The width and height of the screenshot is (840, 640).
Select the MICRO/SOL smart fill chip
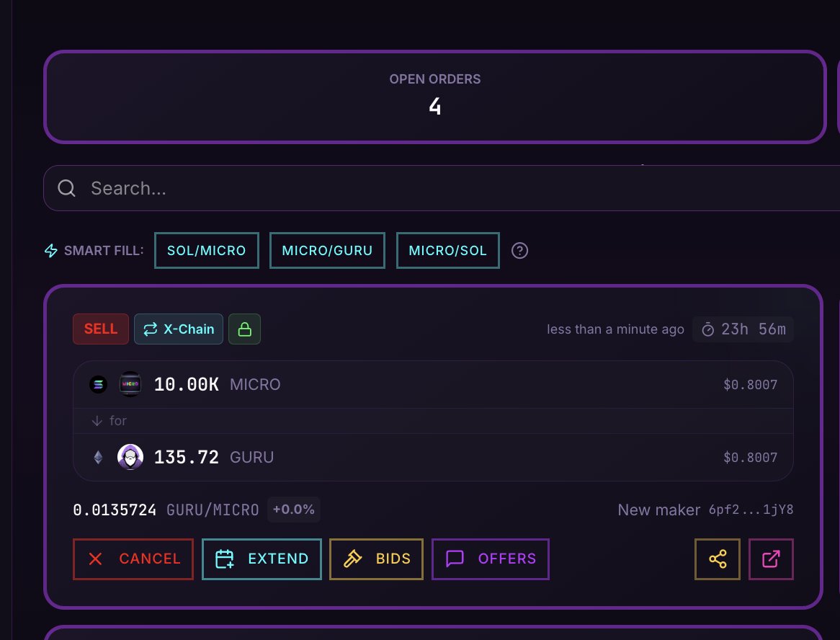(448, 250)
